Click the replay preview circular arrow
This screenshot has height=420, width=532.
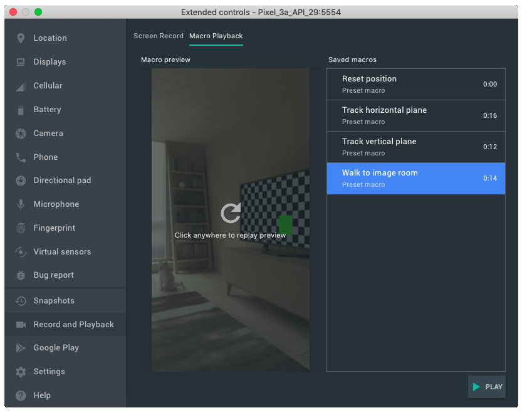pyautogui.click(x=231, y=213)
